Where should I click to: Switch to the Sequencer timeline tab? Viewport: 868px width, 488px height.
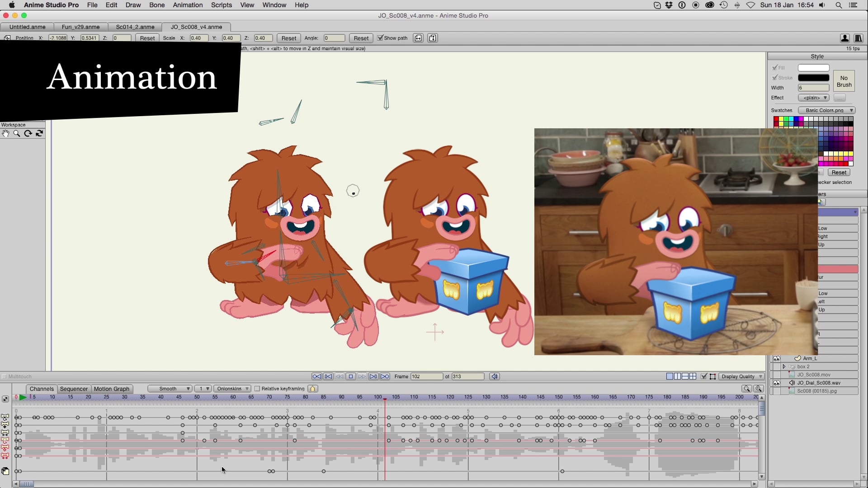click(74, 389)
